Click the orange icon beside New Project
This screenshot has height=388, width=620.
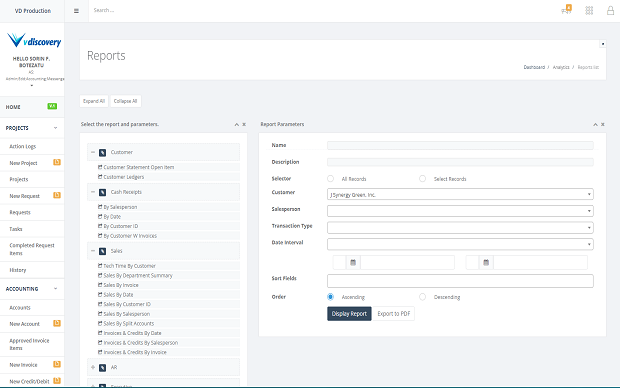57,162
